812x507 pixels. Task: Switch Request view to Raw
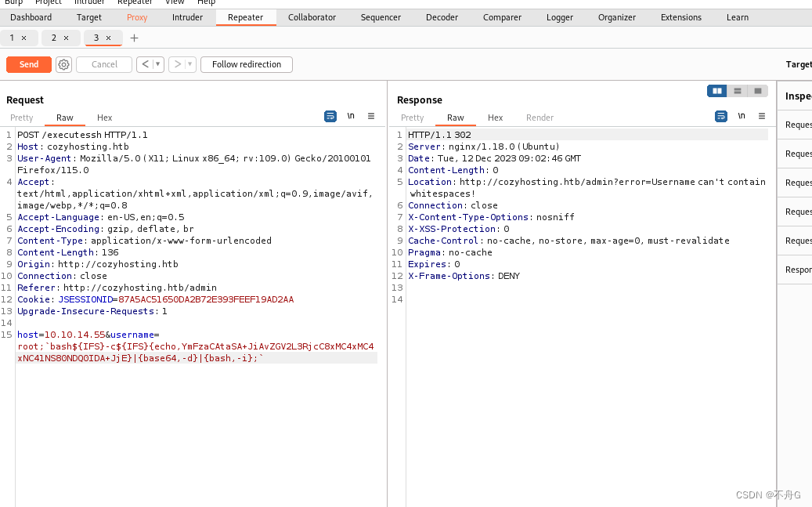tap(65, 118)
